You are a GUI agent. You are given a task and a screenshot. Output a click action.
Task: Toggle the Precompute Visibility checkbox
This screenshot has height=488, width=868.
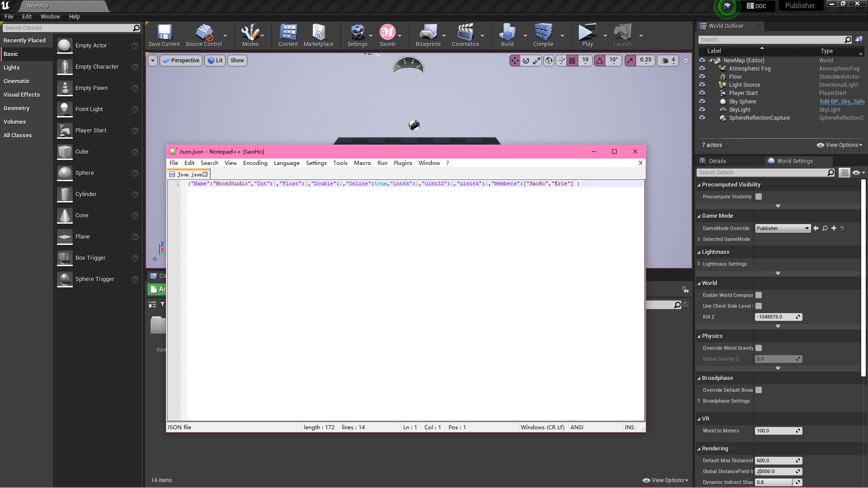pyautogui.click(x=759, y=197)
